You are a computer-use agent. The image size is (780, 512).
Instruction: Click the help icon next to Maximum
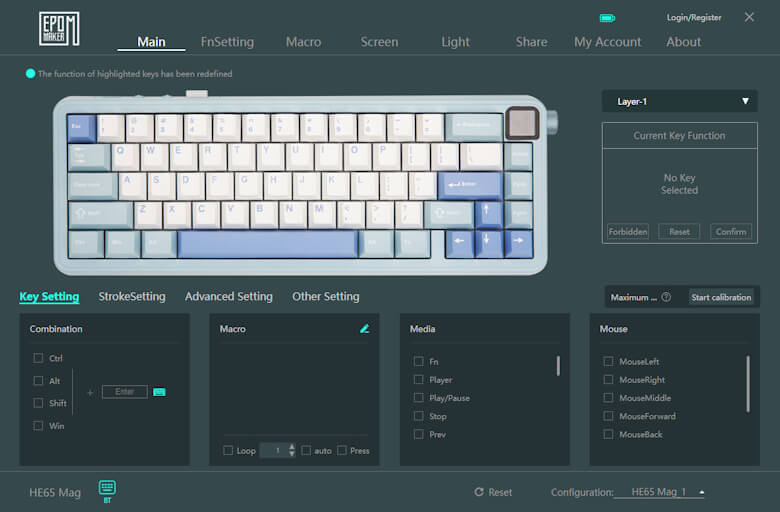[666, 297]
